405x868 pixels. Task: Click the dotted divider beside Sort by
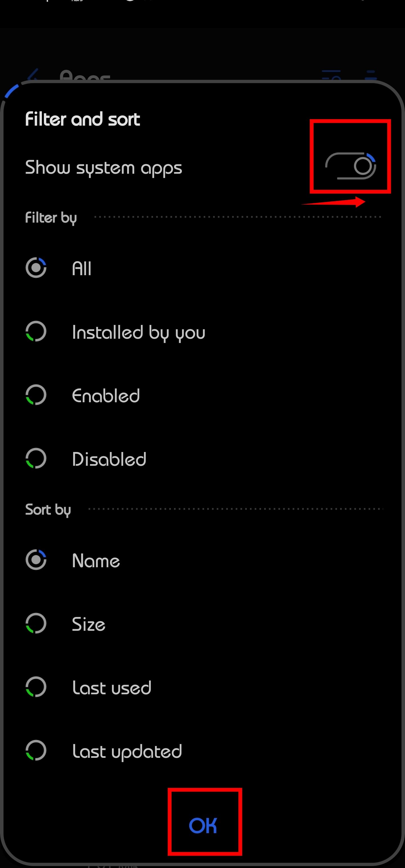tap(235, 509)
